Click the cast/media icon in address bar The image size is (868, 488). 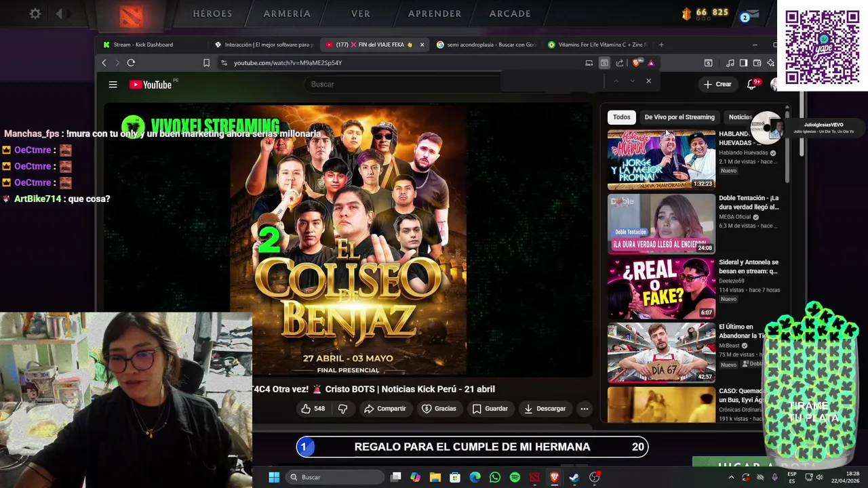[589, 63]
